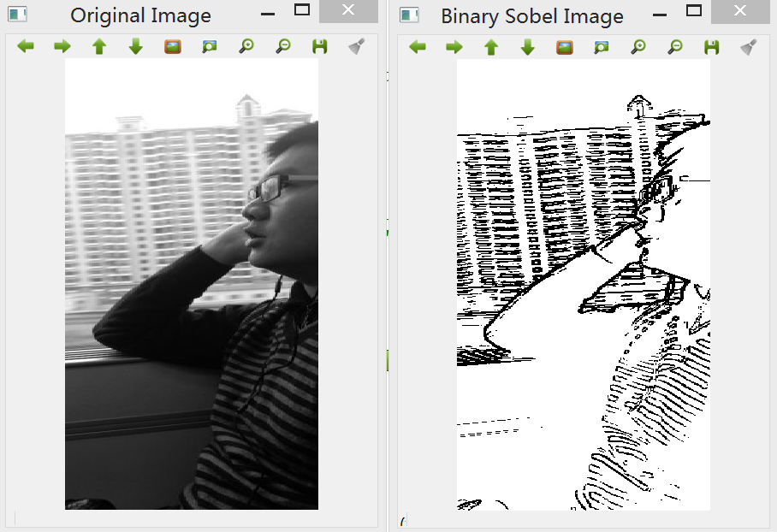Click the Original Image photo canvas
The image size is (777, 532).
point(192,284)
